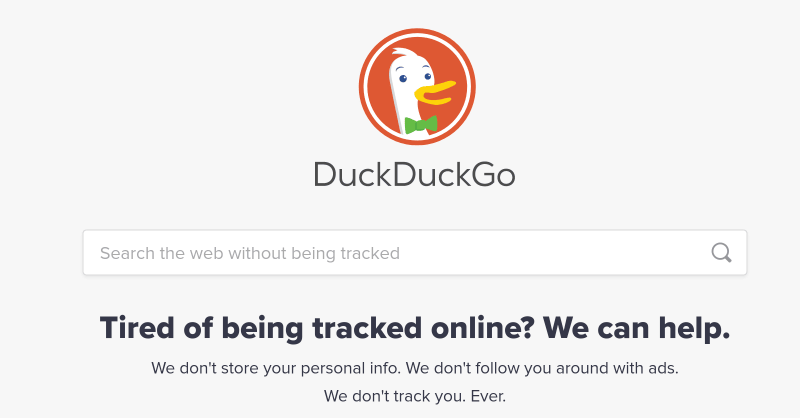Image resolution: width=800 pixels, height=418 pixels.
Task: Click the word 'tracked' in bold headline
Action: (x=367, y=328)
